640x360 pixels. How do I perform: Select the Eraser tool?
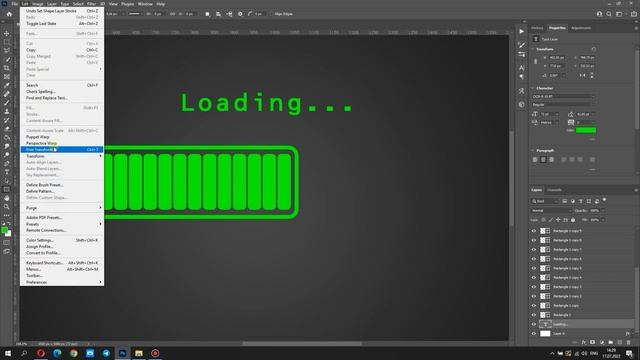tap(7, 129)
